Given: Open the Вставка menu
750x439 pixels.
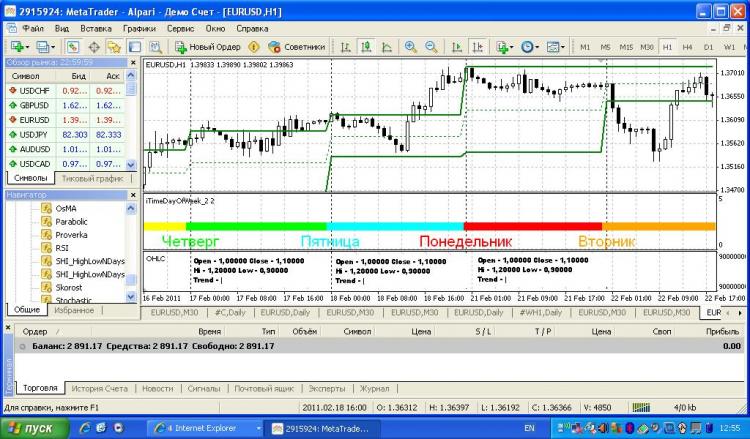Looking at the screenshot, I should click(96, 29).
